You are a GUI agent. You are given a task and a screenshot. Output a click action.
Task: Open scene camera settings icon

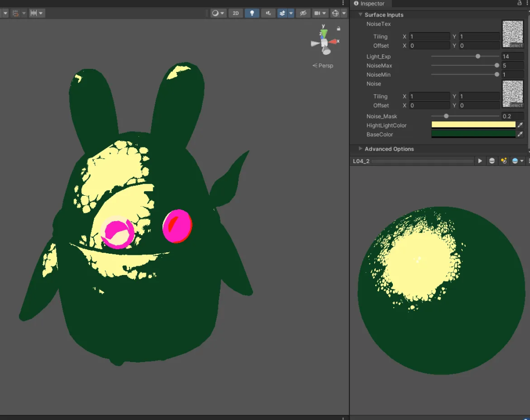pyautogui.click(x=317, y=13)
